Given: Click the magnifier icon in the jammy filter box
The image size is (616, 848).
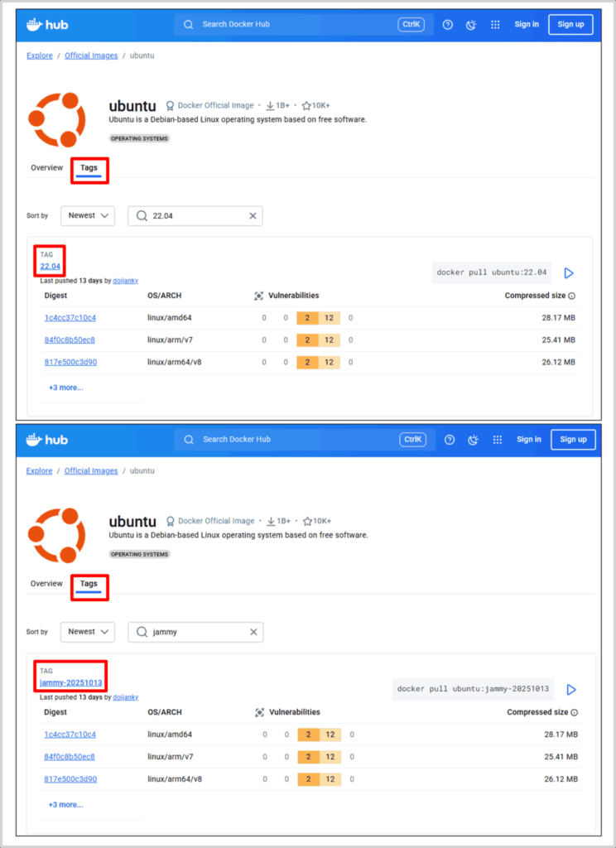Looking at the screenshot, I should 142,632.
